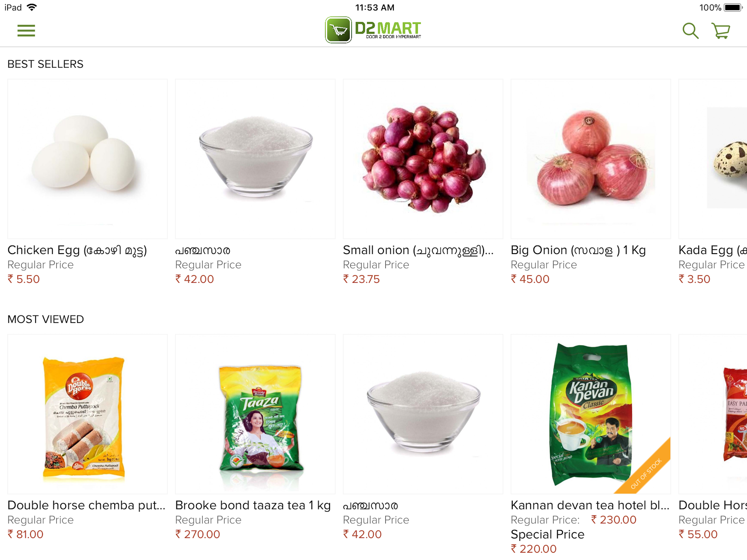The width and height of the screenshot is (747, 560).
Task: Select the Brooke Bond Taaza tea image
Action: (x=255, y=414)
